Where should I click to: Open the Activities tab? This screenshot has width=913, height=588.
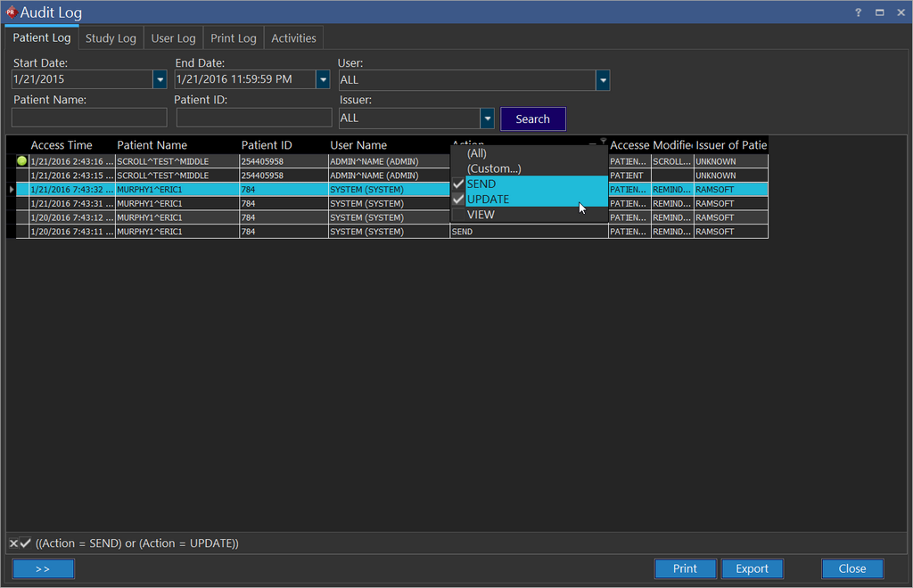(x=293, y=38)
